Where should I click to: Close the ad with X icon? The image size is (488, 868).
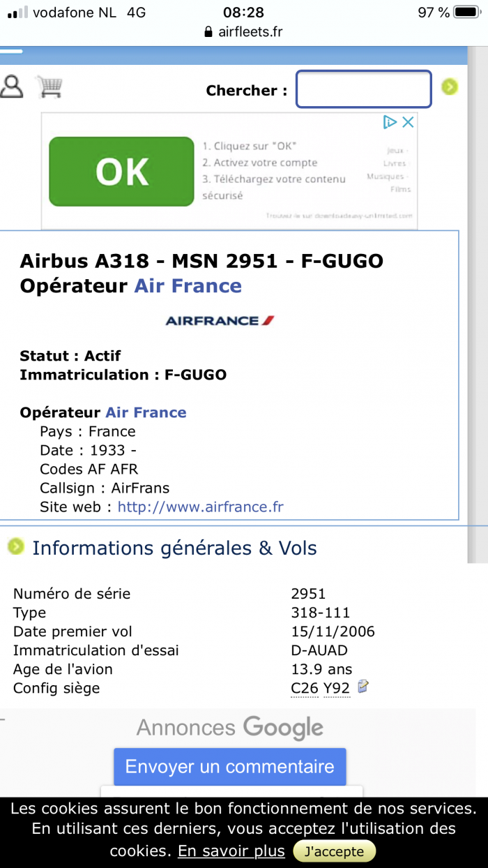pos(409,122)
